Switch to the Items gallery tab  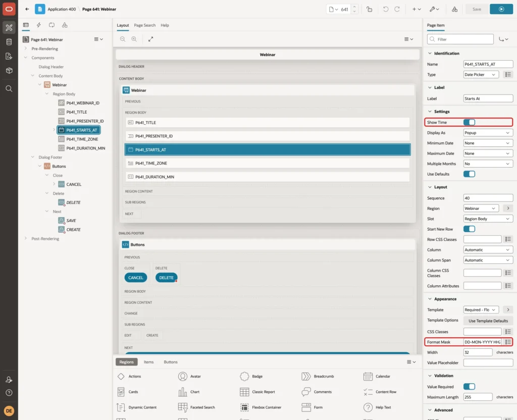(x=149, y=362)
